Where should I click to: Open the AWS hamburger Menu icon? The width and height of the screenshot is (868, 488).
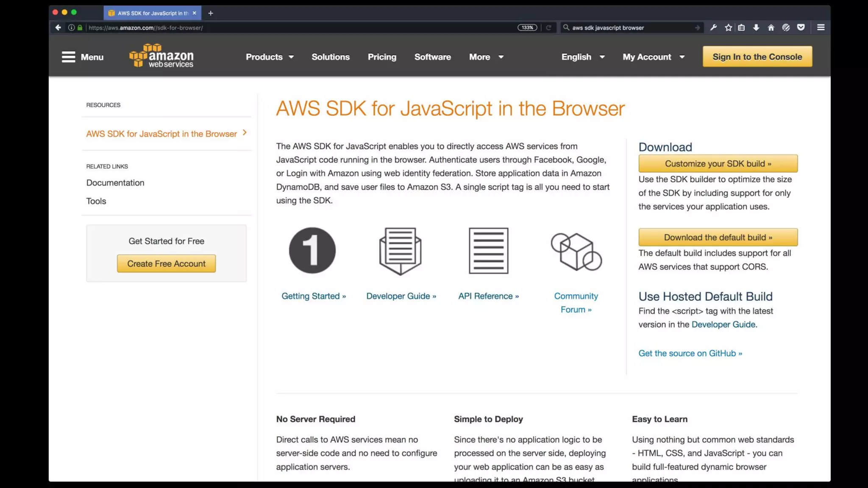point(68,57)
